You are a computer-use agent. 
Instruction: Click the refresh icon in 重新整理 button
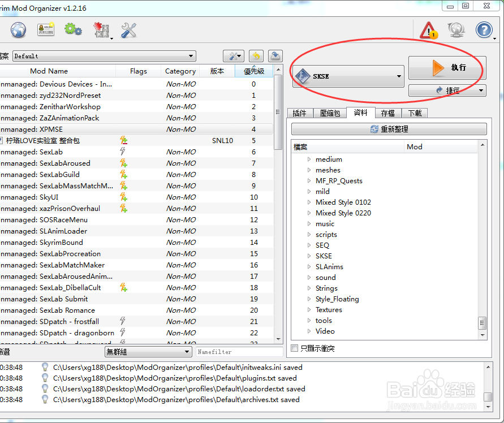click(374, 129)
